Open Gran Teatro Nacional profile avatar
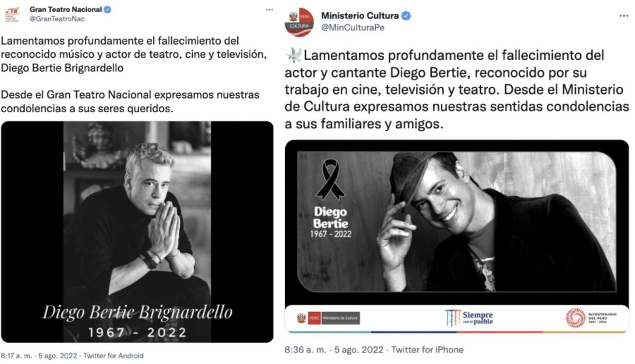 [x=12, y=13]
